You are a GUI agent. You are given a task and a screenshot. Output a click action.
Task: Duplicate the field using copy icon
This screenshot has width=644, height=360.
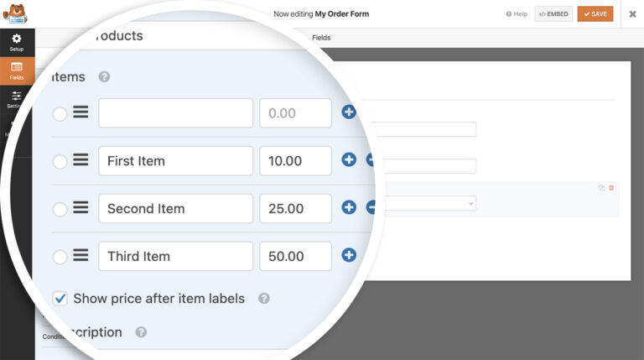(601, 187)
